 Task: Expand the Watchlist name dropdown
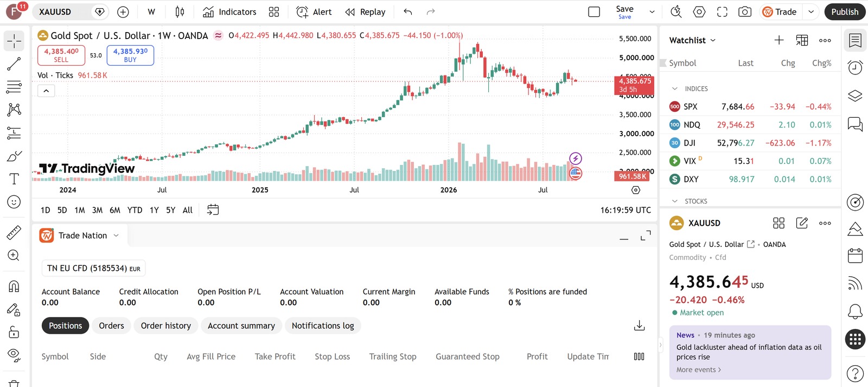[x=693, y=40]
